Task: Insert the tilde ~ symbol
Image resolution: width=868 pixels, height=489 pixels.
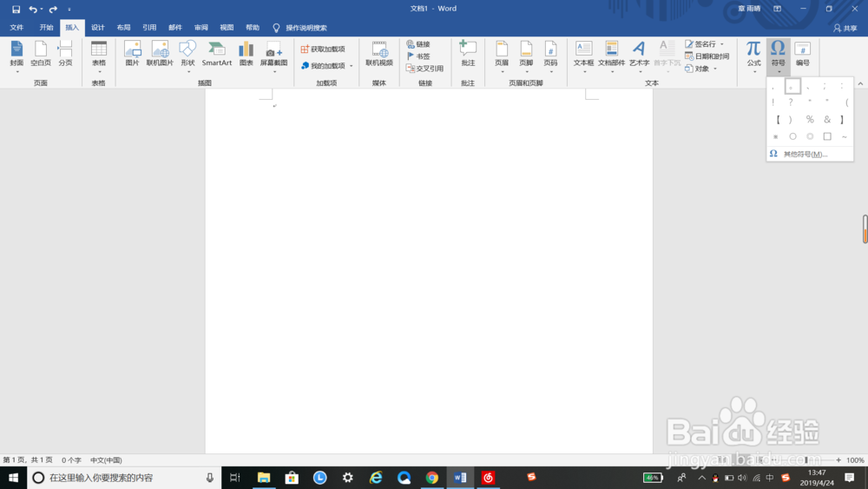Action: click(x=845, y=136)
